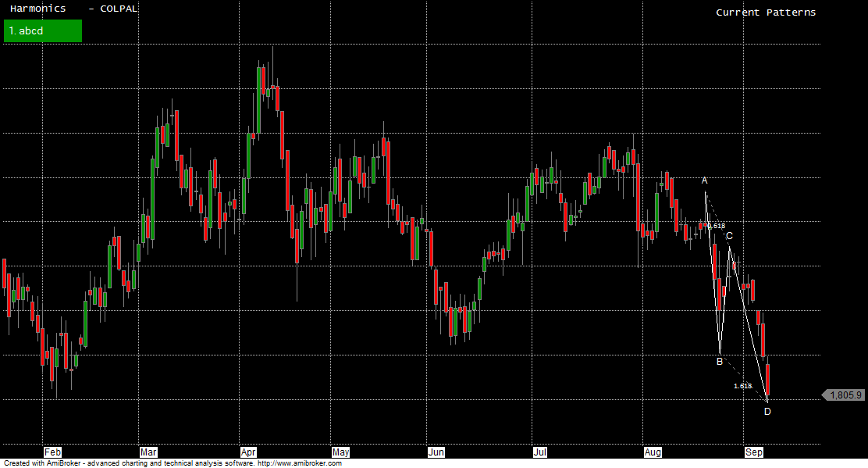Select point D of the abcd pattern
The image size is (868, 468).
click(x=767, y=412)
